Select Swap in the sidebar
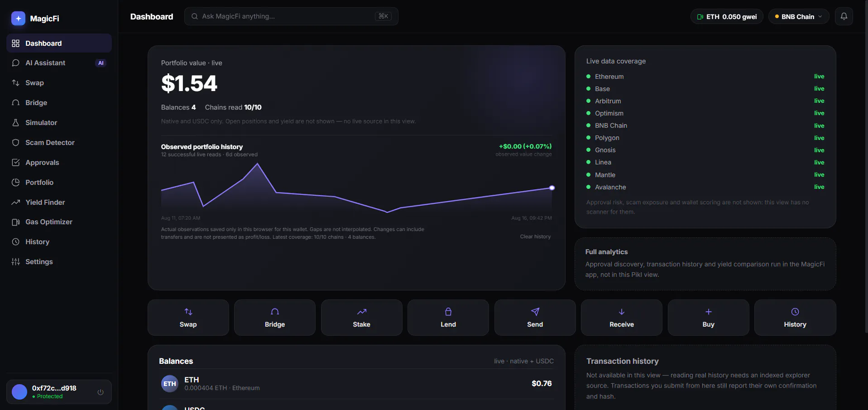This screenshot has height=410, width=868. point(59,83)
